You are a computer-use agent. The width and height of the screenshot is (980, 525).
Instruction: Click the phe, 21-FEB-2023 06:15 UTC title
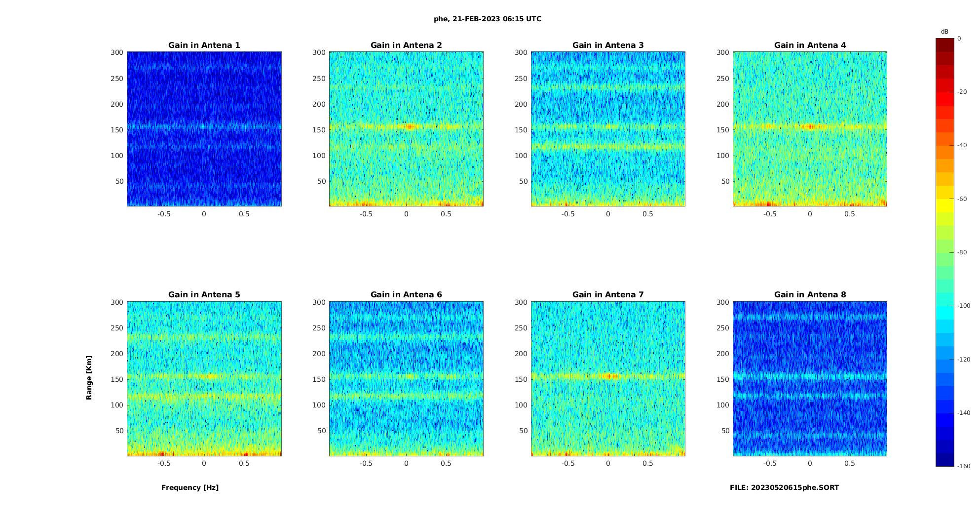tap(488, 19)
